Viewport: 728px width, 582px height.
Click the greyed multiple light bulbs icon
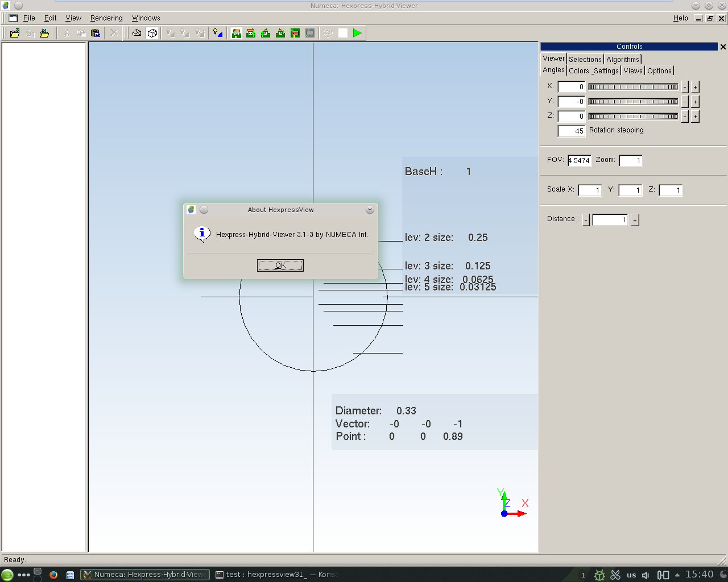tap(200, 33)
